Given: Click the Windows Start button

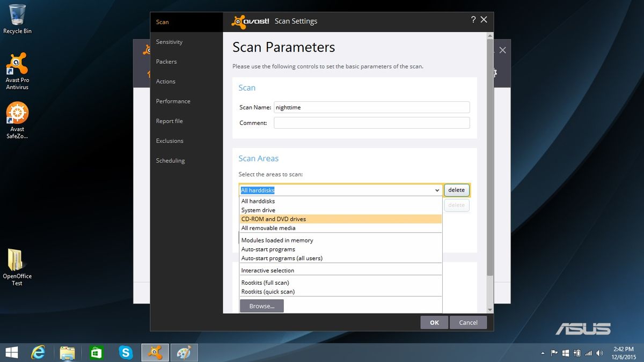Looking at the screenshot, I should pos(11,352).
